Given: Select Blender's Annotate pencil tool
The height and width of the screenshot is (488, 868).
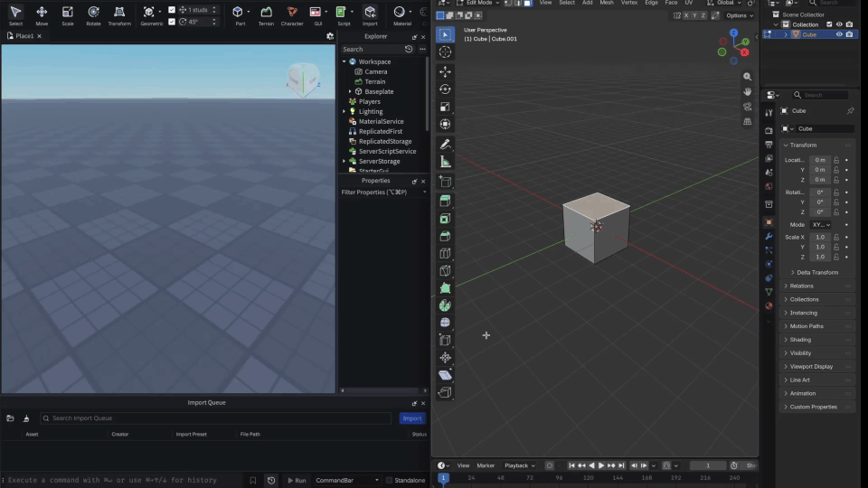Looking at the screenshot, I should pyautogui.click(x=445, y=145).
